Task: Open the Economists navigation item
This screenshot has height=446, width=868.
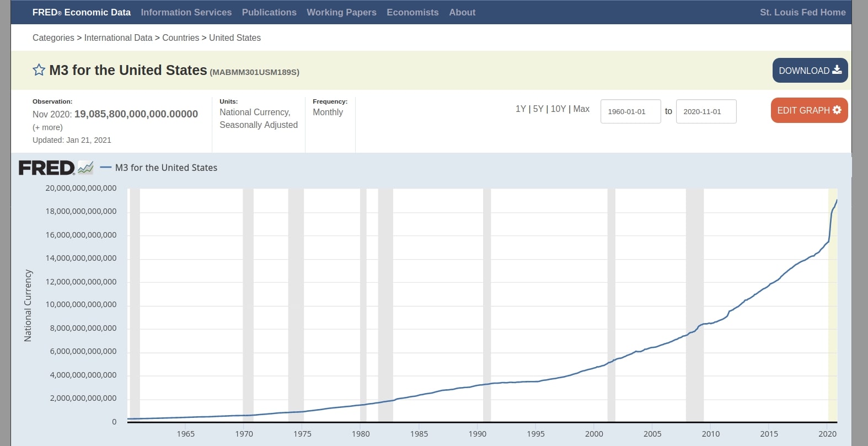Action: 412,12
